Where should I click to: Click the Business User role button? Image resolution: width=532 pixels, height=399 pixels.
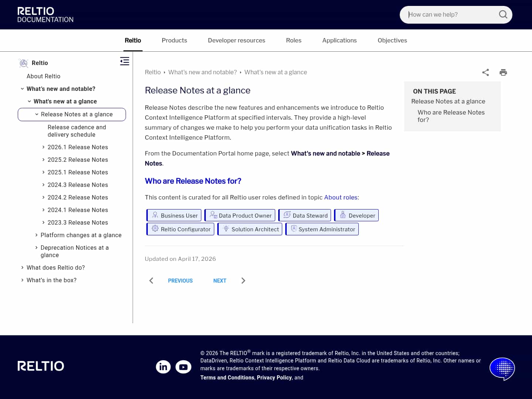click(174, 215)
